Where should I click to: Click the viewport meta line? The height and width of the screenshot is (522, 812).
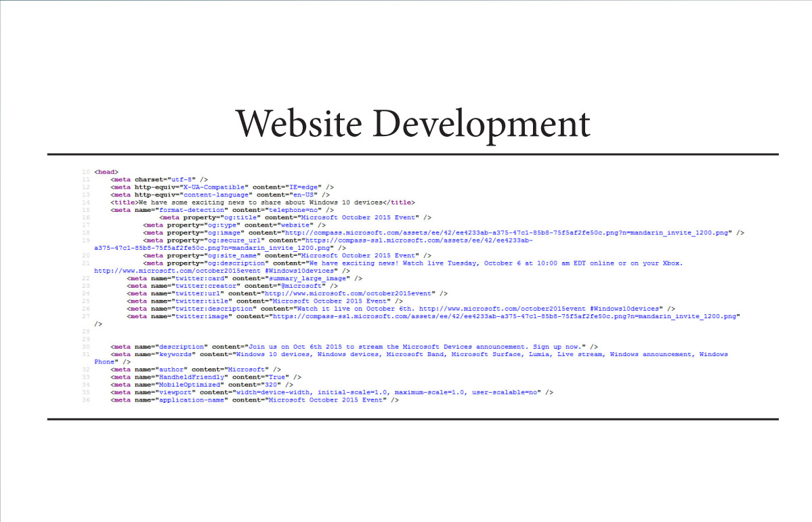coord(331,393)
